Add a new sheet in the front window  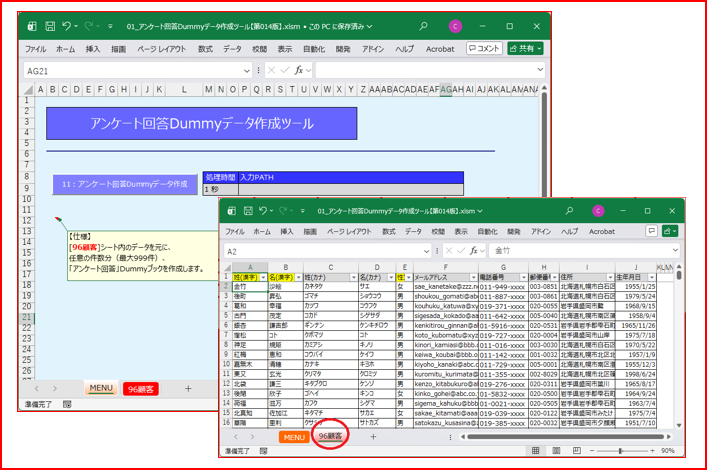point(373,437)
